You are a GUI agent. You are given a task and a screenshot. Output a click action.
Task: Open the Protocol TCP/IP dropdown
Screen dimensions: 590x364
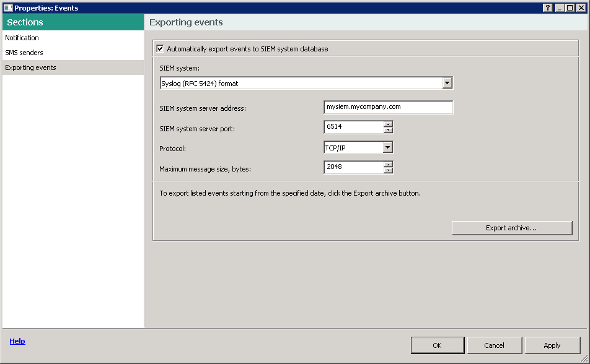click(x=387, y=147)
